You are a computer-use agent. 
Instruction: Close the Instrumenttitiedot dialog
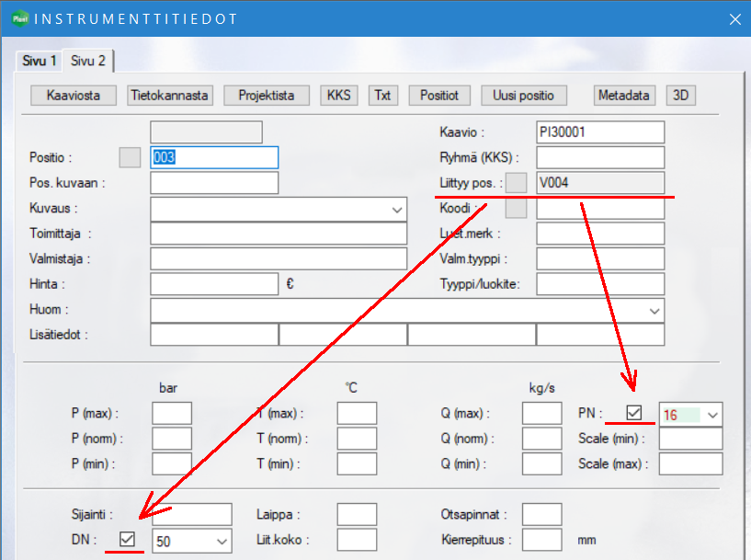click(x=735, y=19)
